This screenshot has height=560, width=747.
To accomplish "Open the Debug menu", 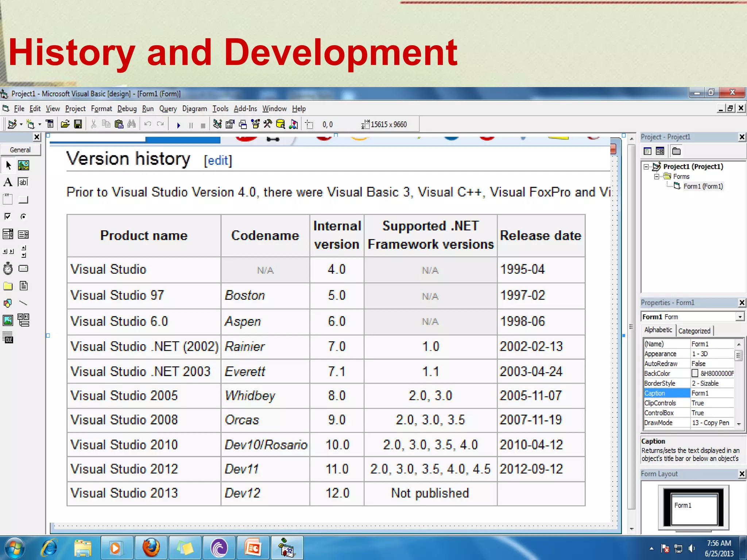I will click(x=127, y=109).
